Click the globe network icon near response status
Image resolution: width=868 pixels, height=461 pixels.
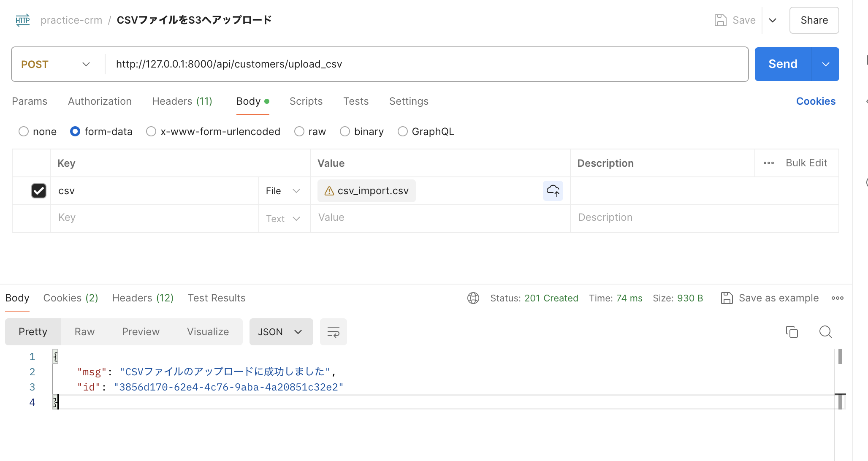[x=473, y=298]
